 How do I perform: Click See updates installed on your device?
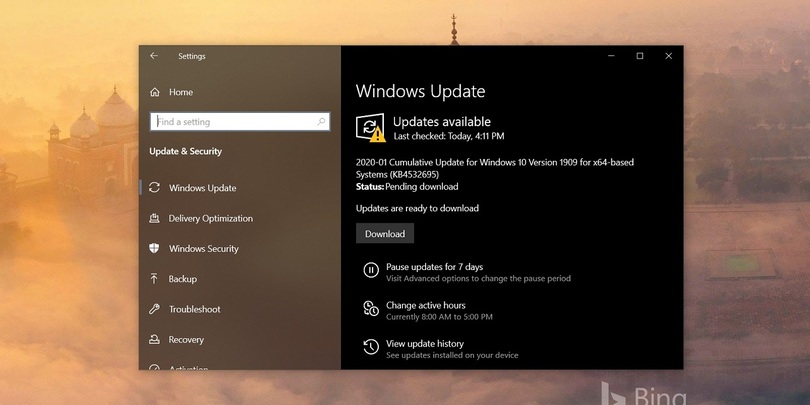click(452, 355)
